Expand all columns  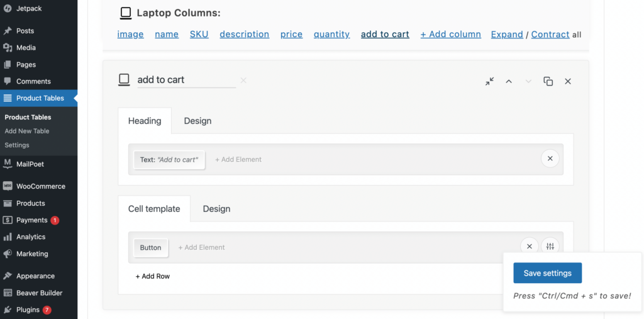coord(507,35)
